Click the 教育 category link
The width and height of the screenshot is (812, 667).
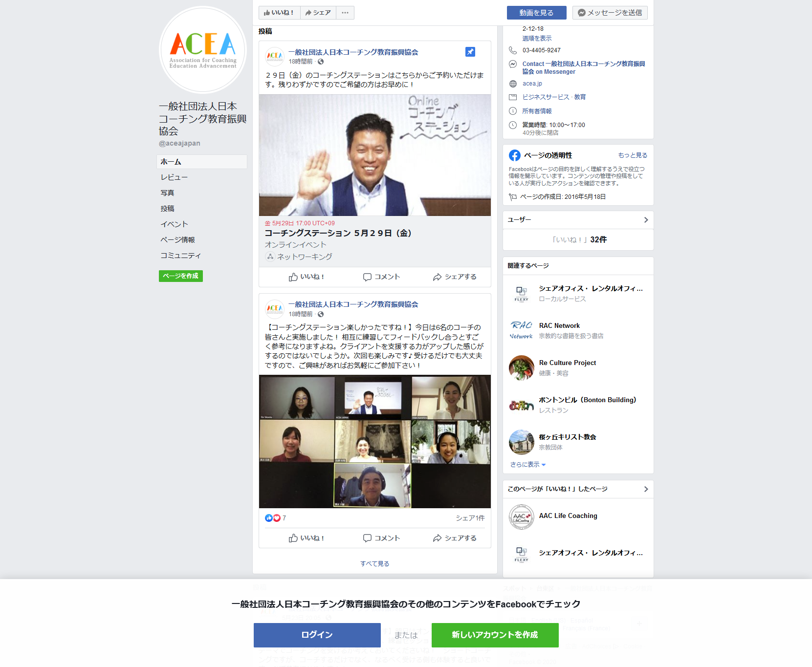[580, 97]
